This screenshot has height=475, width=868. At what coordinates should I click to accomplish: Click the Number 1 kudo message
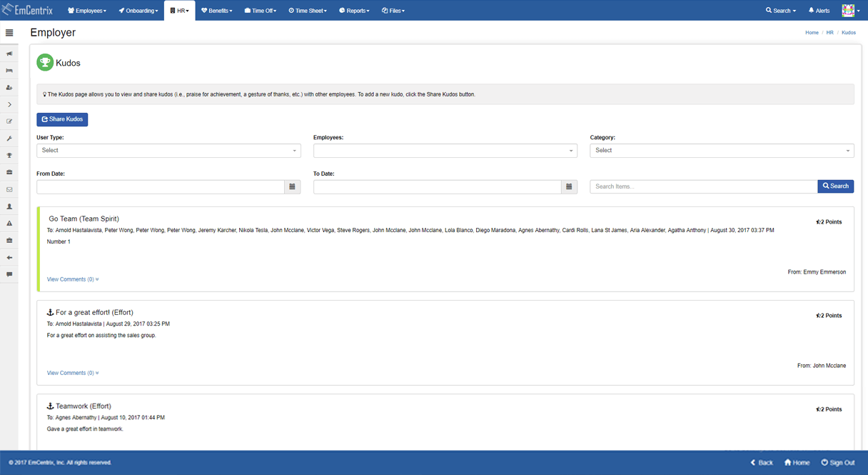click(x=59, y=242)
